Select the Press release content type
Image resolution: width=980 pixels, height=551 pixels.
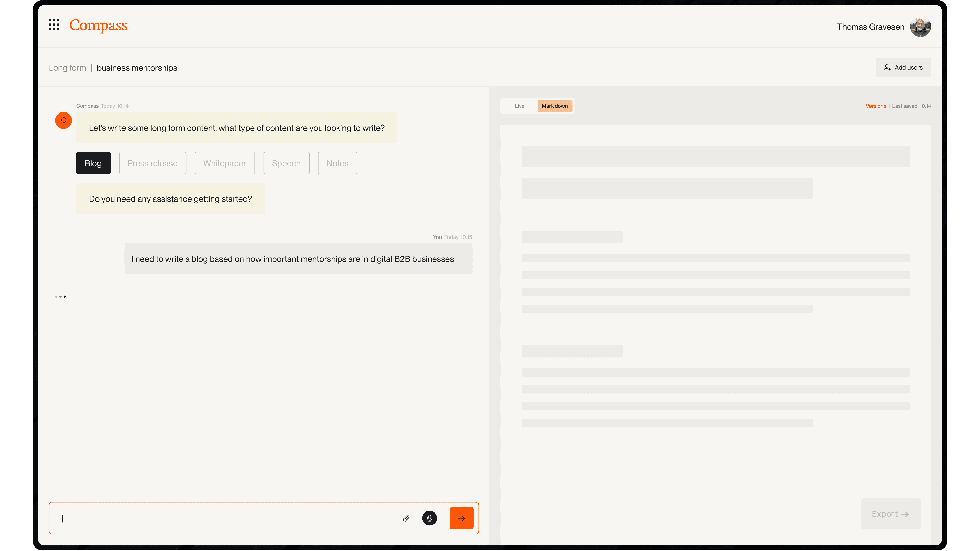click(x=153, y=163)
